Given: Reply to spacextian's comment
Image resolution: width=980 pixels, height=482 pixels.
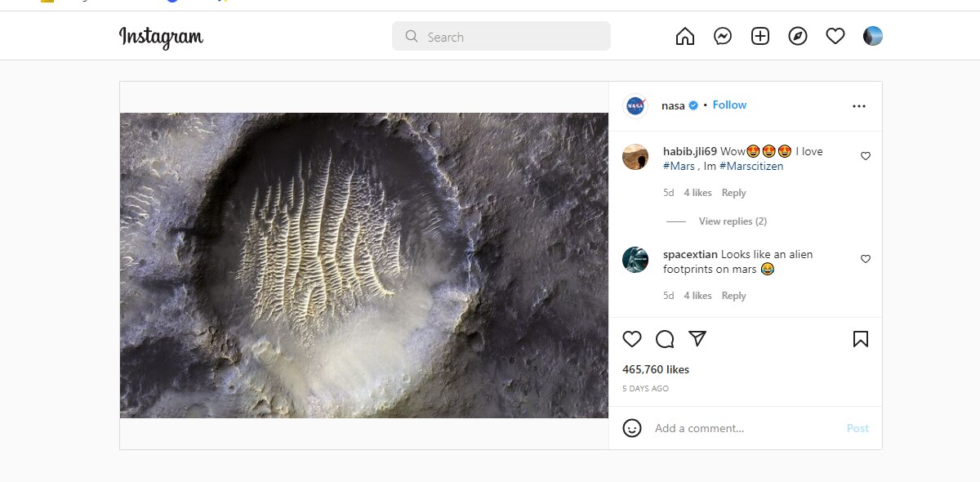Looking at the screenshot, I should [733, 296].
